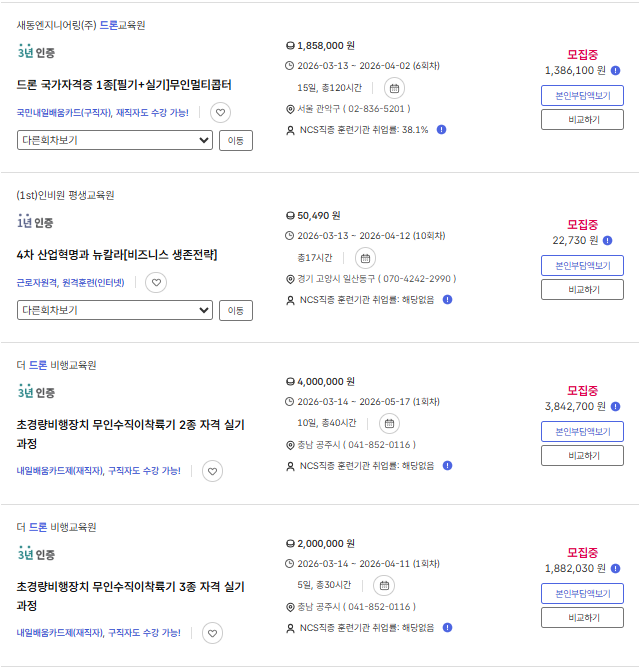Open course title 4차 산업혁명과 뉴칼라[비즈니스 생존전략]

coord(117,254)
